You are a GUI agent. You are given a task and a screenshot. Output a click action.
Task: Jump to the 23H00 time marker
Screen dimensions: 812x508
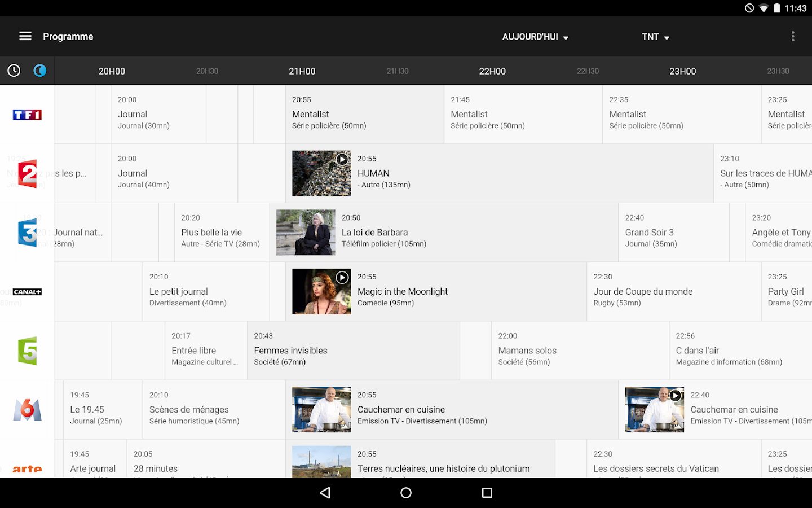point(683,71)
